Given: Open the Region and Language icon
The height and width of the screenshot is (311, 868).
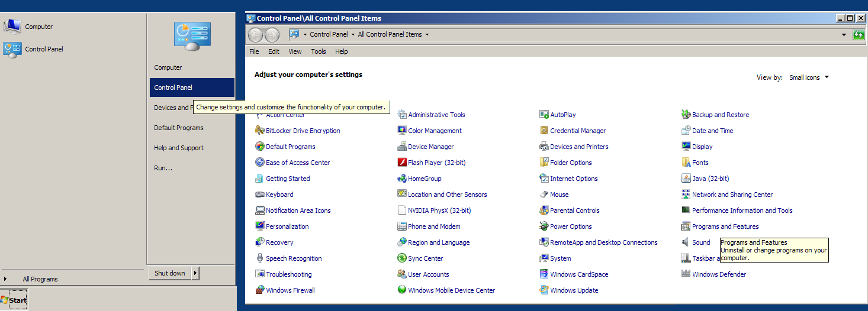Looking at the screenshot, I should tap(402, 242).
